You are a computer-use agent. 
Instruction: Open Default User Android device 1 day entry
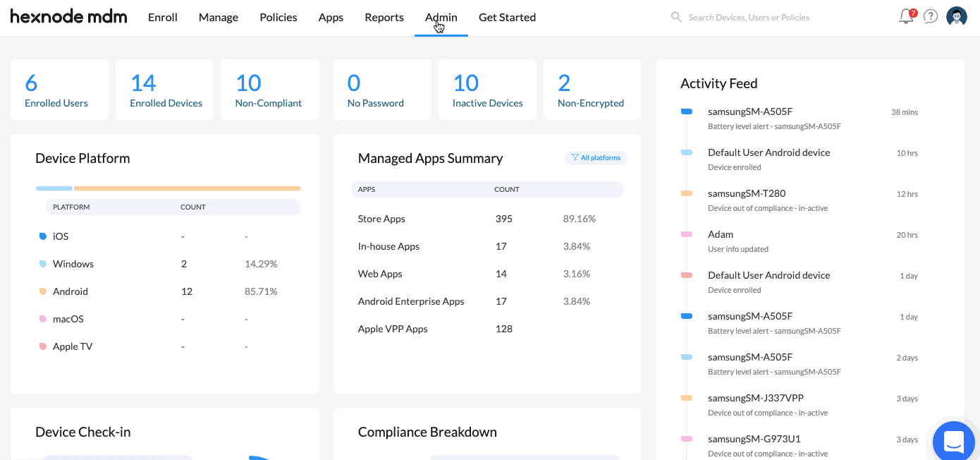pos(800,282)
